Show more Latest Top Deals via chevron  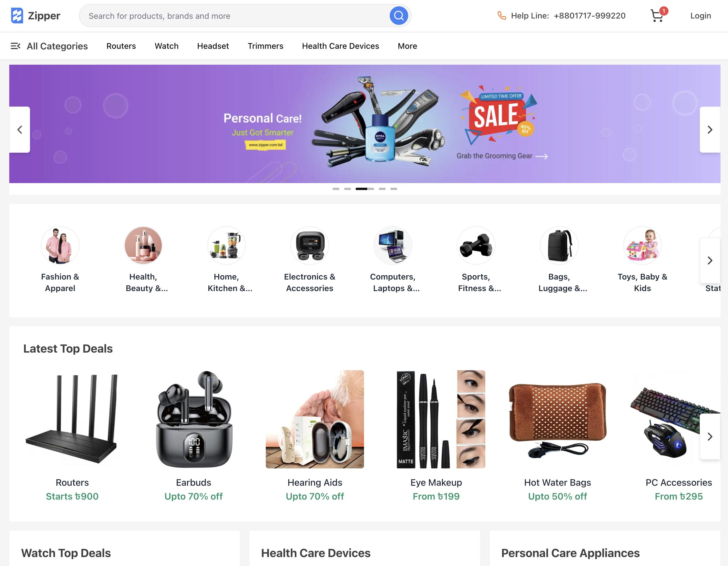(710, 437)
